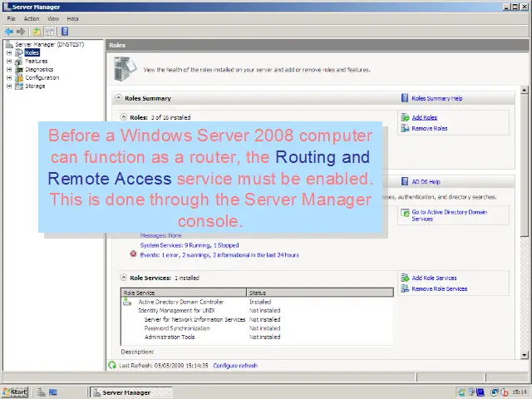Select the Features tree item
The width and height of the screenshot is (532, 399).
(37, 61)
